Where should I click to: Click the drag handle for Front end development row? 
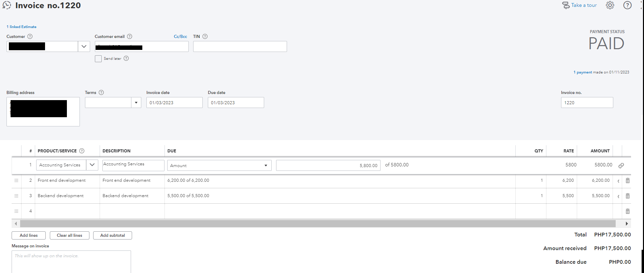[x=16, y=180]
